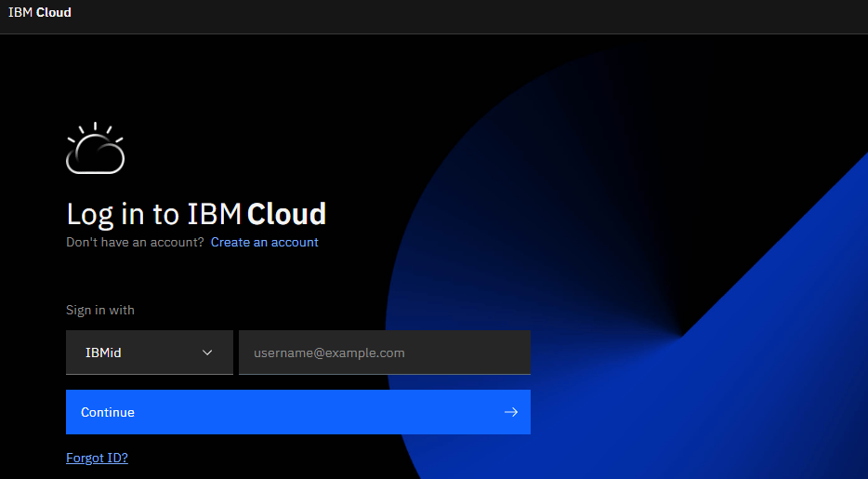The image size is (868, 479).
Task: Expand the IBMid sign-in method dropdown
Action: 150,353
